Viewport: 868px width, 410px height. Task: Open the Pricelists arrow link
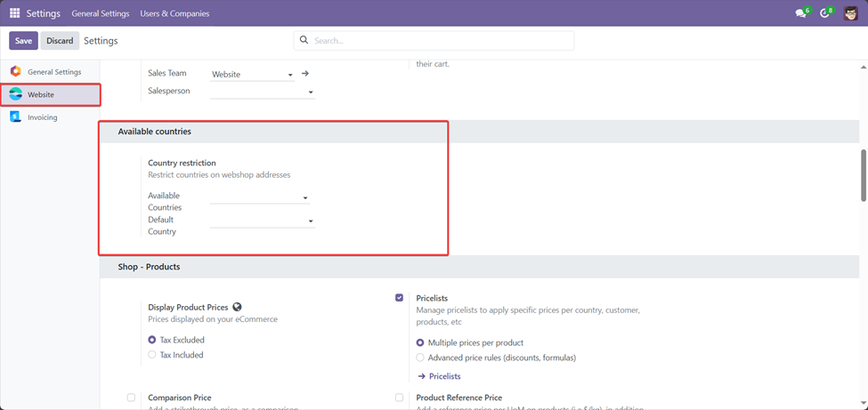[x=440, y=376]
